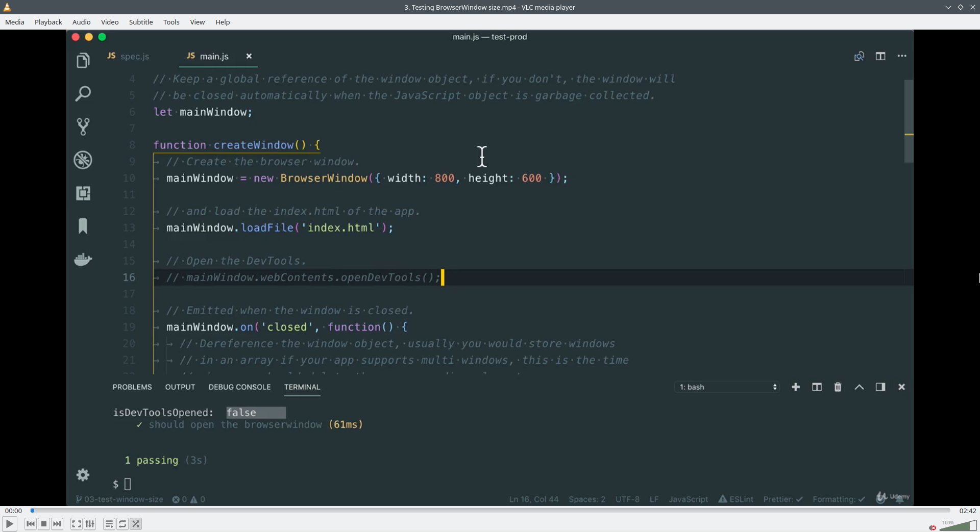
Task: Open the '1: bash' terminal selector dropdown
Action: click(x=727, y=387)
